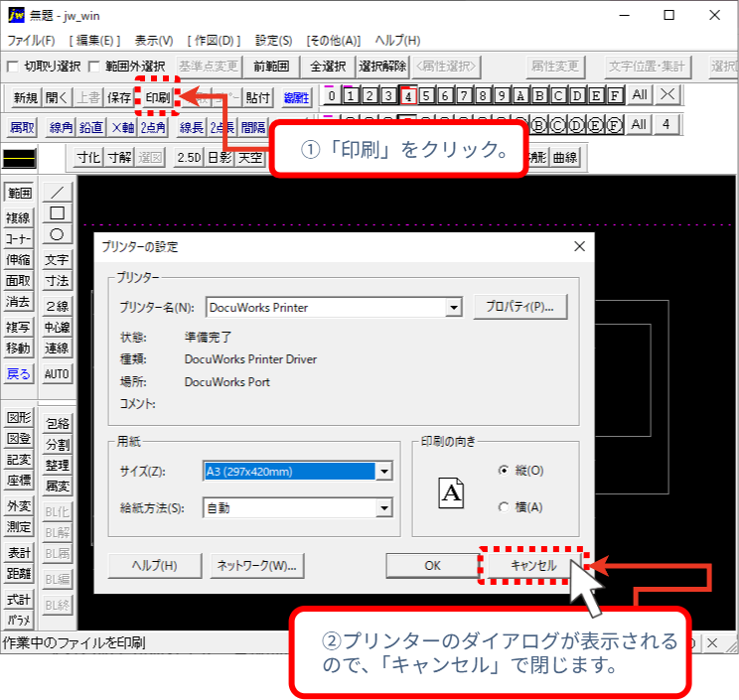This screenshot has height=700, width=739.
Task: Click the ヘルプ(H) button in dialog
Action: 155,566
